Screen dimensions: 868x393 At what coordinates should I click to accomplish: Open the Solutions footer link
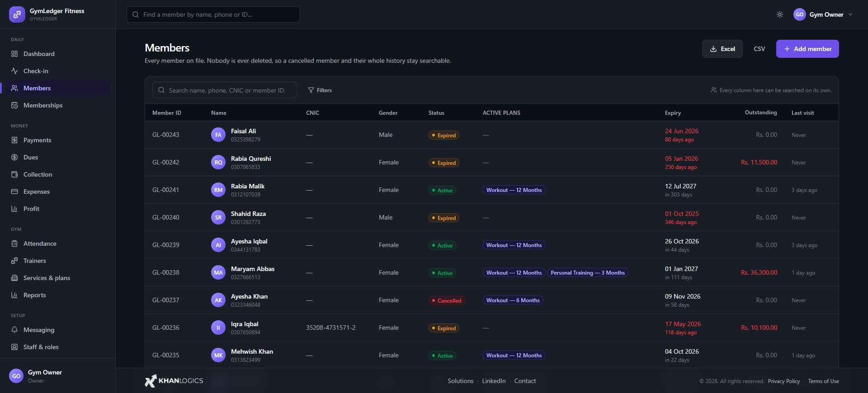461,381
